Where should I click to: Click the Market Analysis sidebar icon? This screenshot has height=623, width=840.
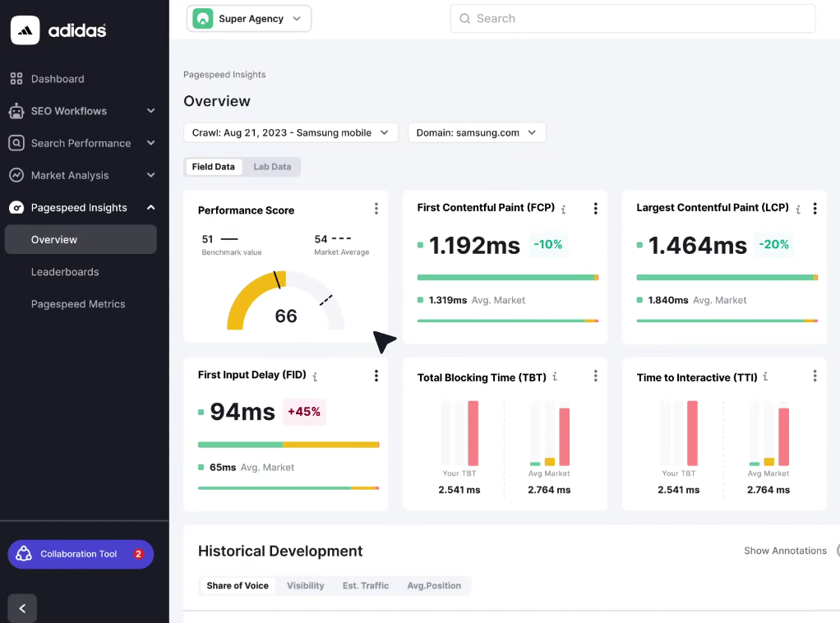click(17, 175)
